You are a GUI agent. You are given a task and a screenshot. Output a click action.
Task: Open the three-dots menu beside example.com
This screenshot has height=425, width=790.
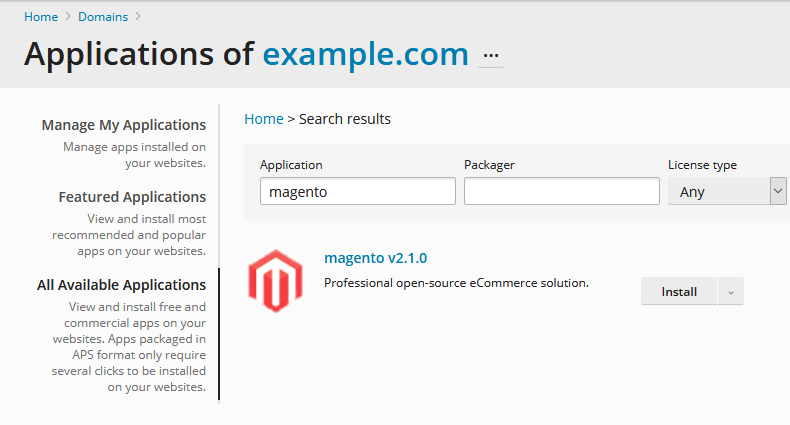pos(491,55)
